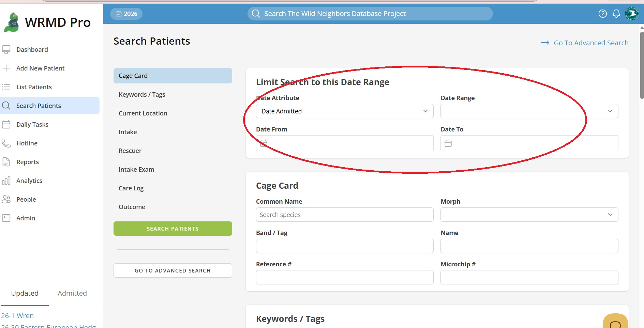Click the Date From input field
Viewport: 644px width, 328px height.
coord(345,143)
